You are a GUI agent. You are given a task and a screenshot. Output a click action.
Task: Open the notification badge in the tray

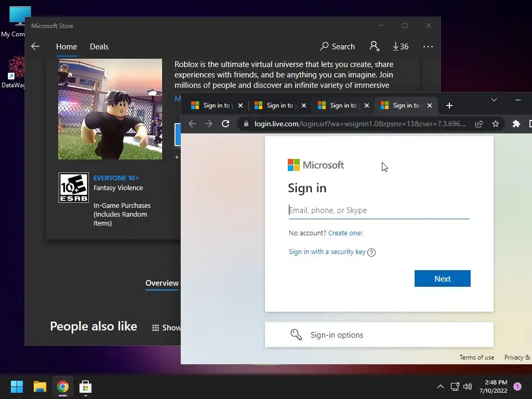tap(517, 387)
